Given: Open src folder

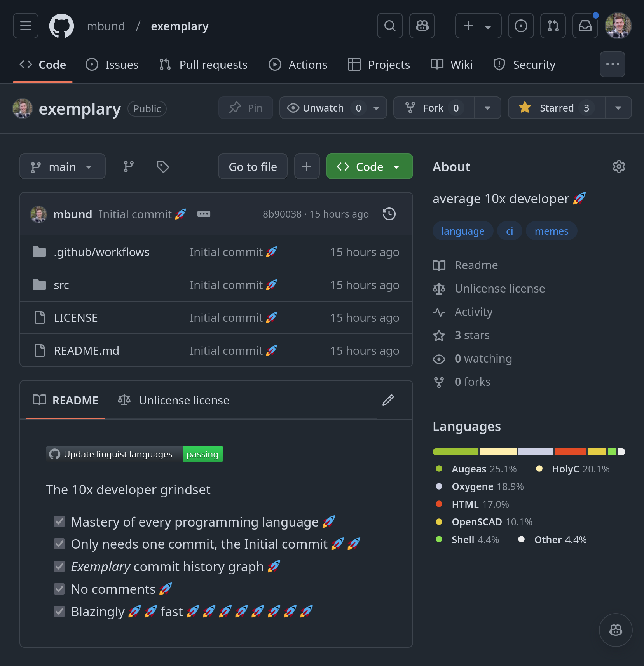Looking at the screenshot, I should 61,285.
